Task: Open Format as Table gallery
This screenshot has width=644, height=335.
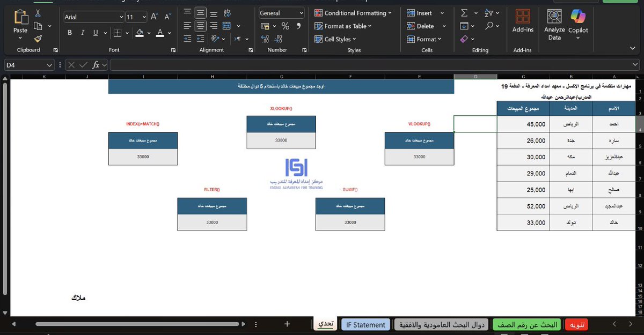Action: point(343,26)
